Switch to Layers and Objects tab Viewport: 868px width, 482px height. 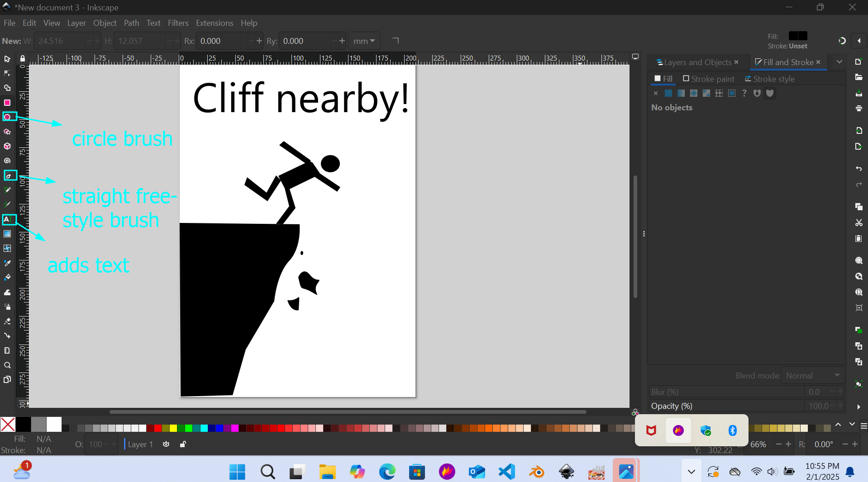tap(697, 62)
